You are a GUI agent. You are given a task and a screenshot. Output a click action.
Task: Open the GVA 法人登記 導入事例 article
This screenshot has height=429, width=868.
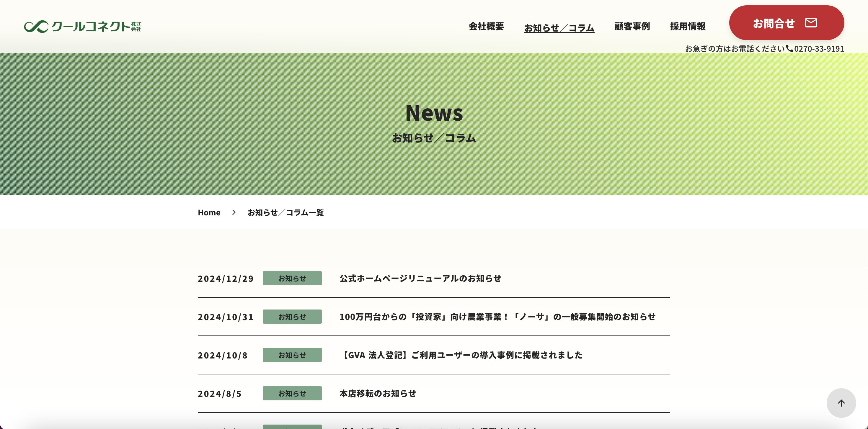461,355
